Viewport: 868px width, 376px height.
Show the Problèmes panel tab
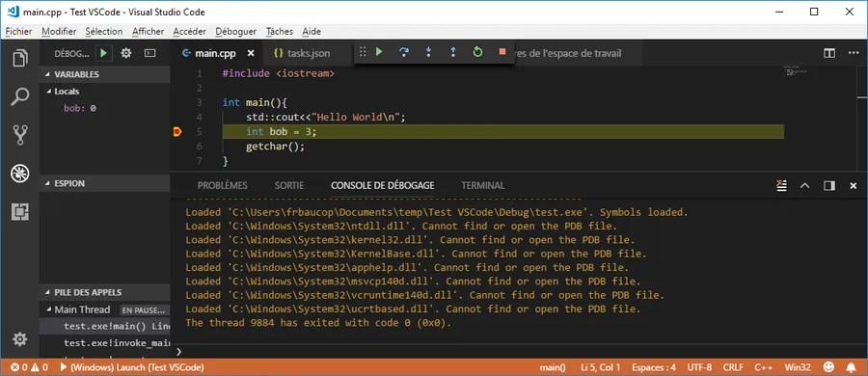[x=223, y=185]
